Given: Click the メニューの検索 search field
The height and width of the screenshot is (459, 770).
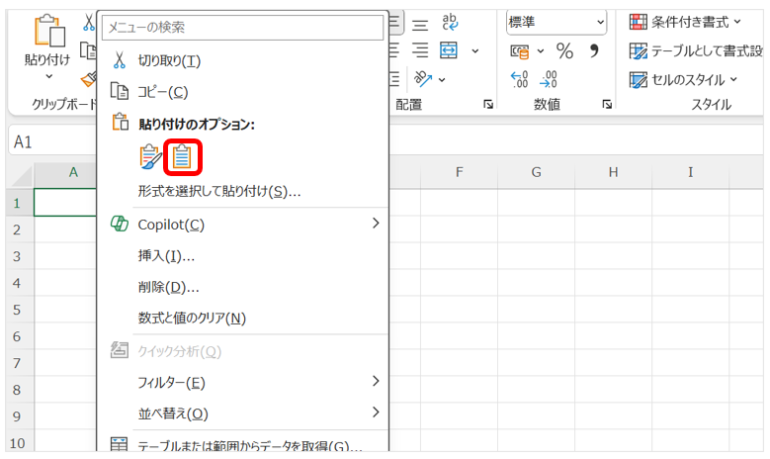Looking at the screenshot, I should 243,27.
